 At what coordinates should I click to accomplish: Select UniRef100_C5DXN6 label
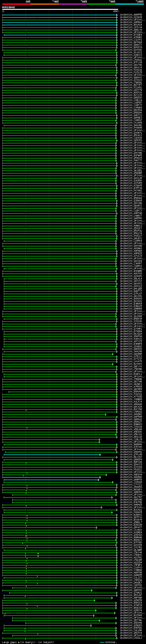click(x=131, y=369)
